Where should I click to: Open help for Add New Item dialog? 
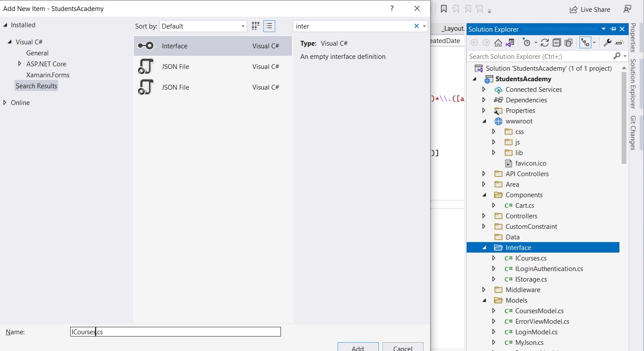pos(392,8)
